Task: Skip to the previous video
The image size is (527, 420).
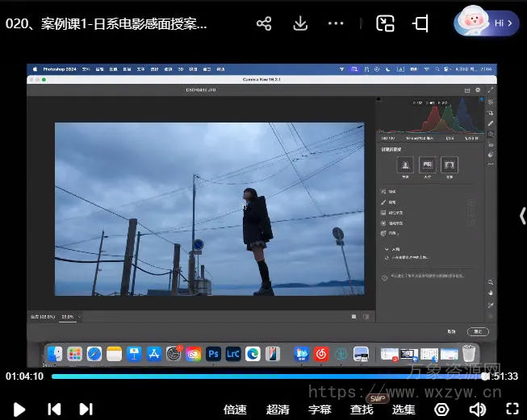Action: (x=54, y=409)
